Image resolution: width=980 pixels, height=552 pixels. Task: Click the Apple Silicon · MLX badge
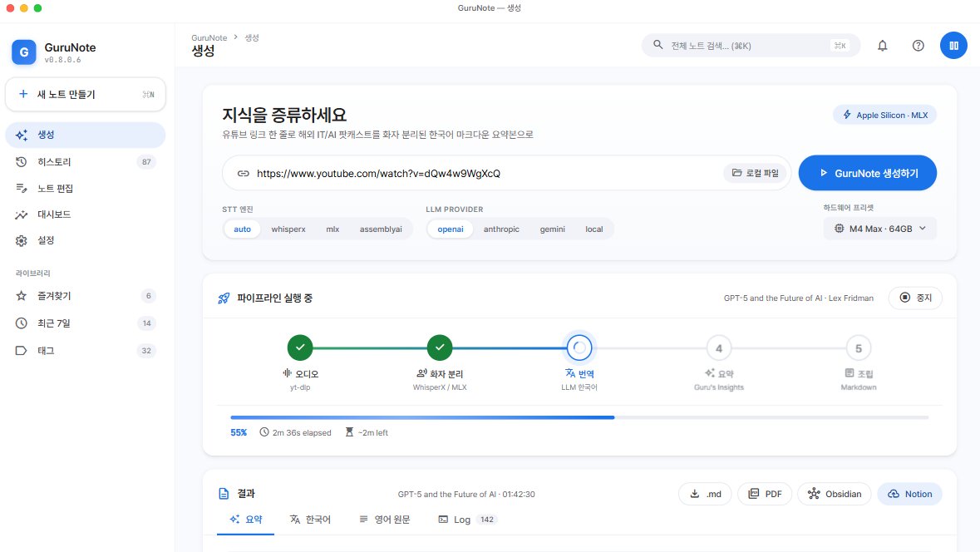pyautogui.click(x=884, y=115)
